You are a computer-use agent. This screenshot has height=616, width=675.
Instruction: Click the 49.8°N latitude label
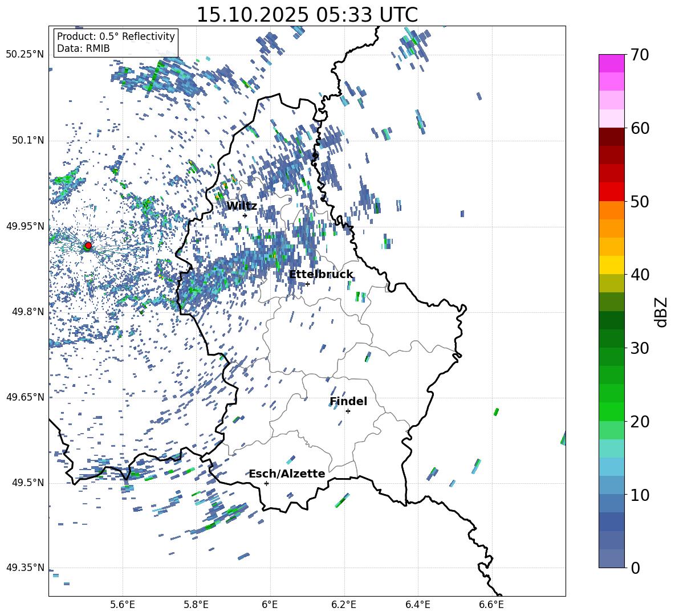pos(27,312)
